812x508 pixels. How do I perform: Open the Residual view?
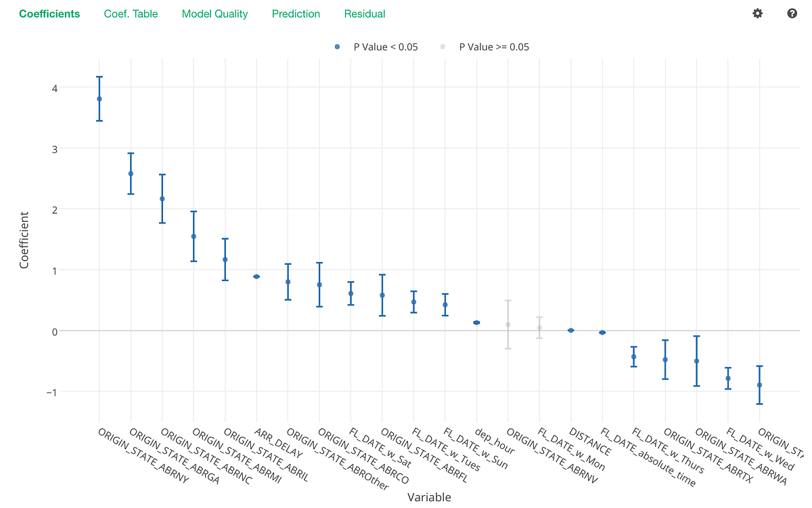click(x=365, y=14)
